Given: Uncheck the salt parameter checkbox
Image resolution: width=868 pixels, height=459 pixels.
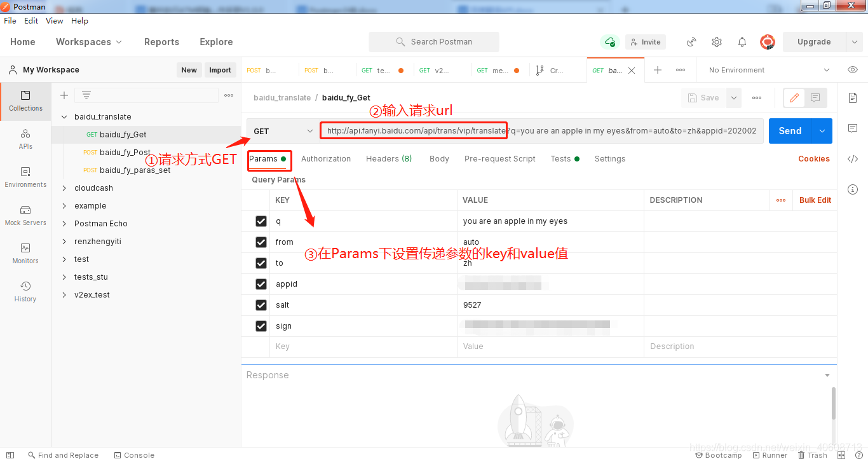Looking at the screenshot, I should click(x=261, y=305).
